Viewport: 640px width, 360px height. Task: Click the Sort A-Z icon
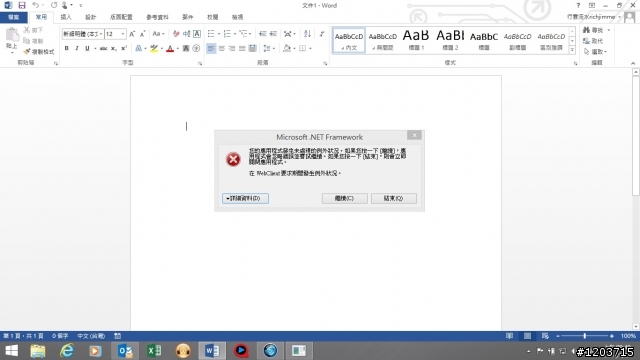point(307,34)
